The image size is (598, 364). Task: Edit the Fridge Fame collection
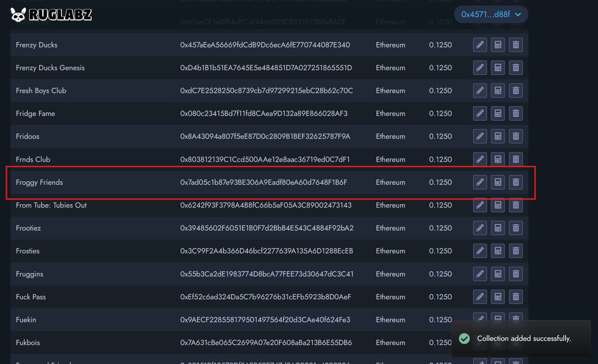479,114
